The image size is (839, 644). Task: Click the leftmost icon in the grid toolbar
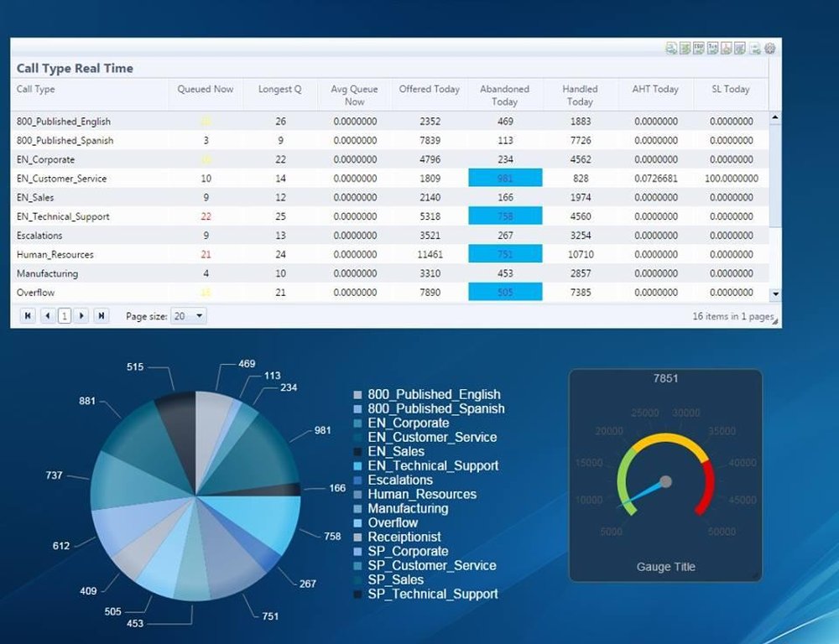click(x=671, y=49)
